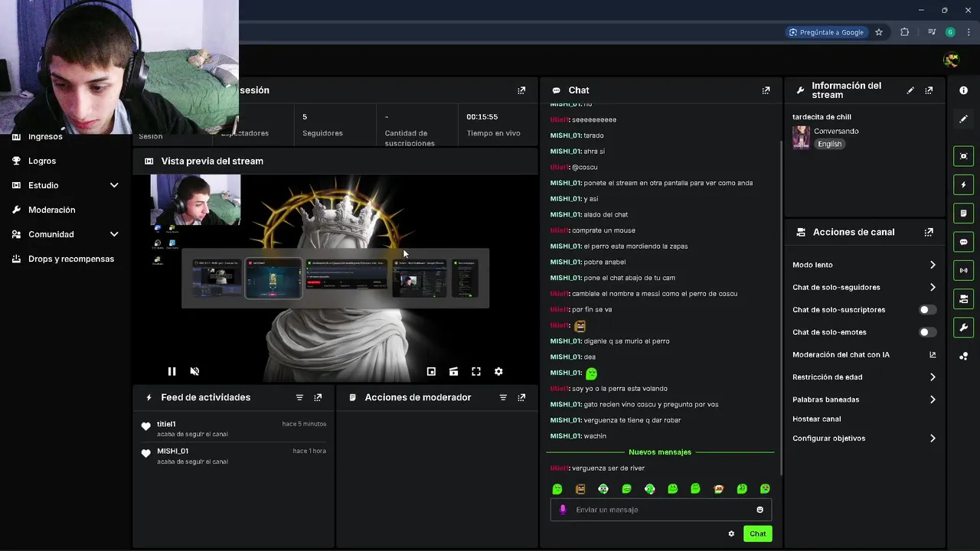Expand Restricción de edad options
The height and width of the screenshot is (551, 980).
pos(933,377)
